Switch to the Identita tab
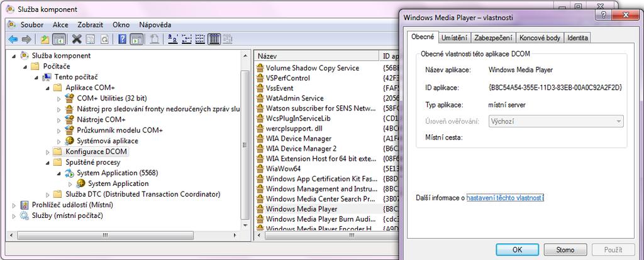Image resolution: width=644 pixels, height=260 pixels. [x=577, y=38]
